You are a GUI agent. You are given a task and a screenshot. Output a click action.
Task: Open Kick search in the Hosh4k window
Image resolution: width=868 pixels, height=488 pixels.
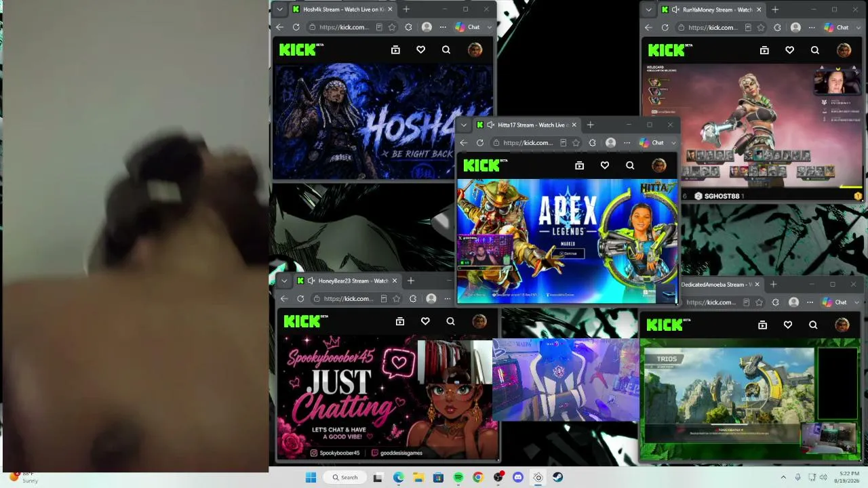point(446,49)
